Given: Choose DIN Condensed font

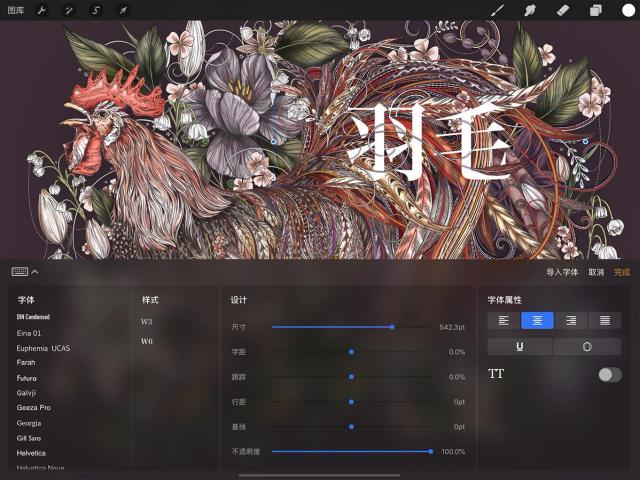Looking at the screenshot, I should tap(33, 317).
